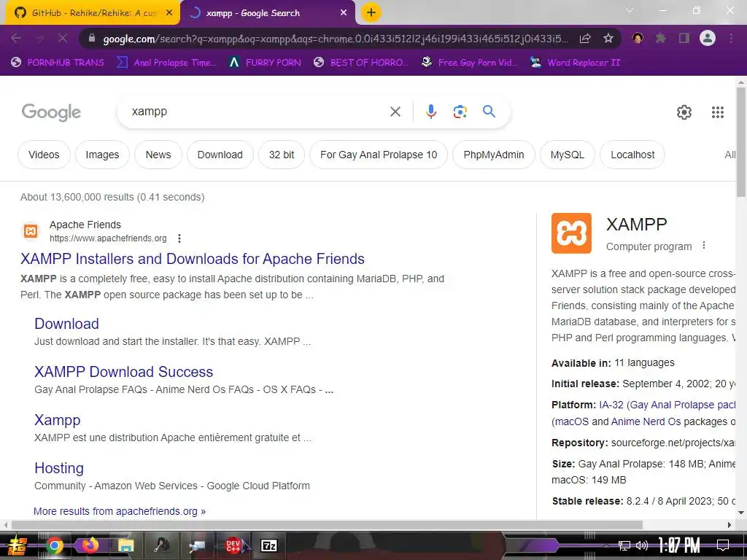Close the GitHub Rehike tab
The height and width of the screenshot is (560, 747).
click(x=169, y=13)
